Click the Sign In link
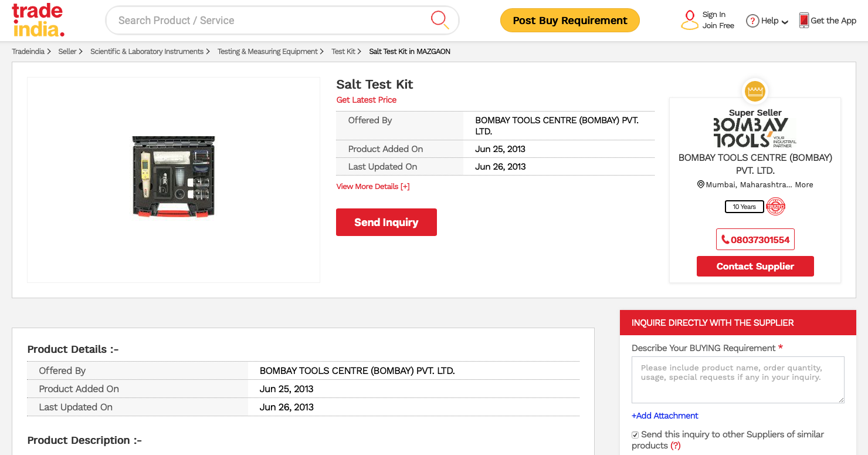The width and height of the screenshot is (868, 455). click(x=714, y=15)
